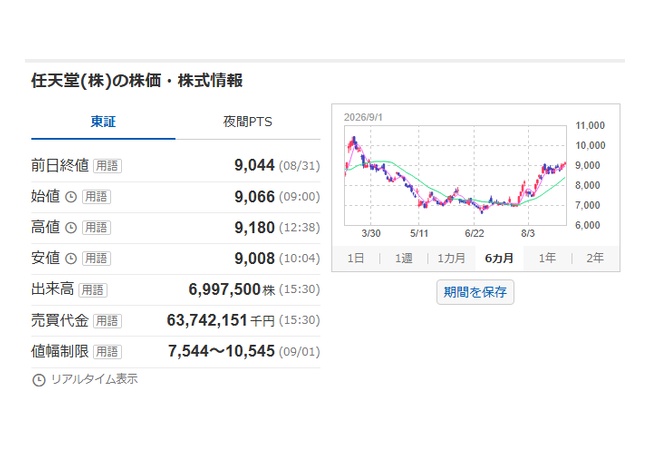Image resolution: width=650 pixels, height=450 pixels.
Task: Click the opening price 9,066
Action: pyautogui.click(x=255, y=196)
